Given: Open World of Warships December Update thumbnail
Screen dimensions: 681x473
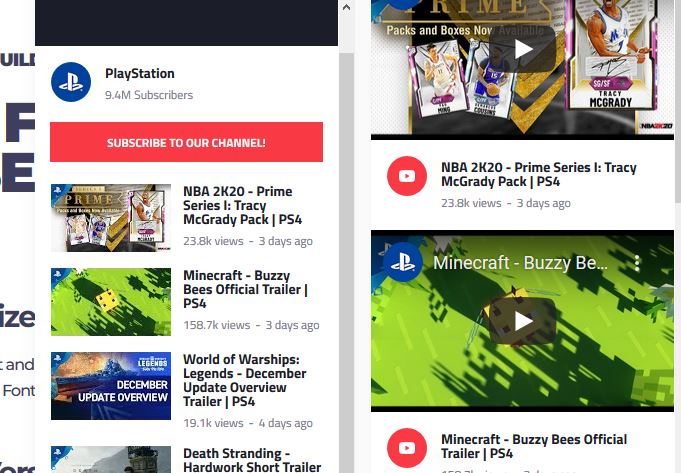Looking at the screenshot, I should [111, 386].
